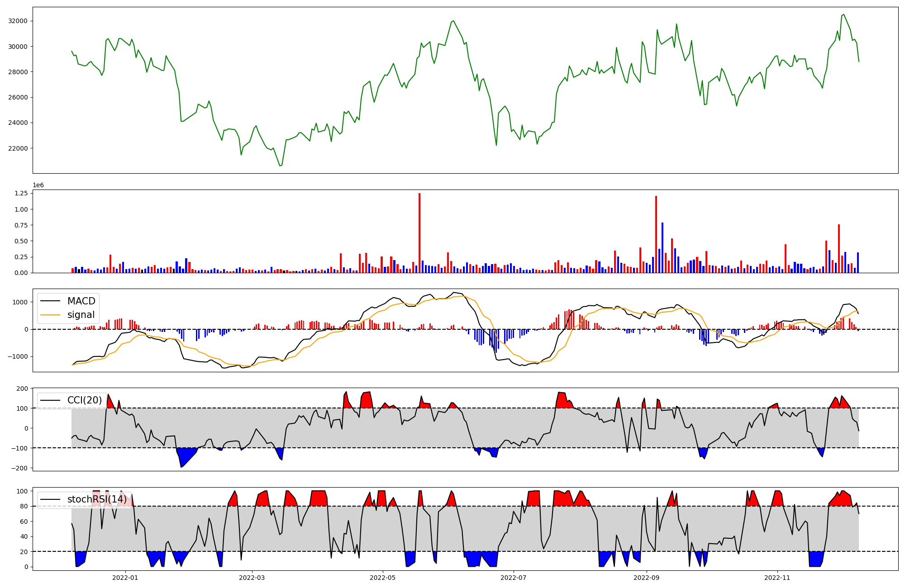This screenshot has width=905, height=588.
Task: Click the 32000 price axis tick label
Action: pyautogui.click(x=18, y=21)
